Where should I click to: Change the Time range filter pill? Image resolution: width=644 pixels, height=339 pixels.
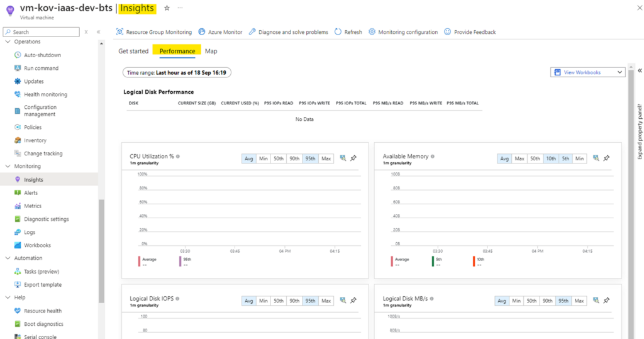[x=177, y=73]
